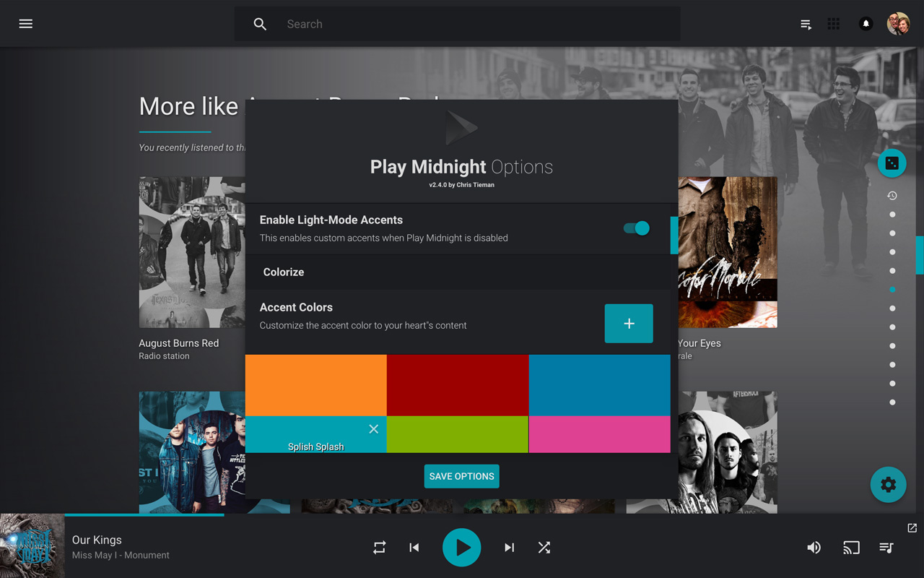Select the green accent color swatch
924x578 pixels.
458,435
